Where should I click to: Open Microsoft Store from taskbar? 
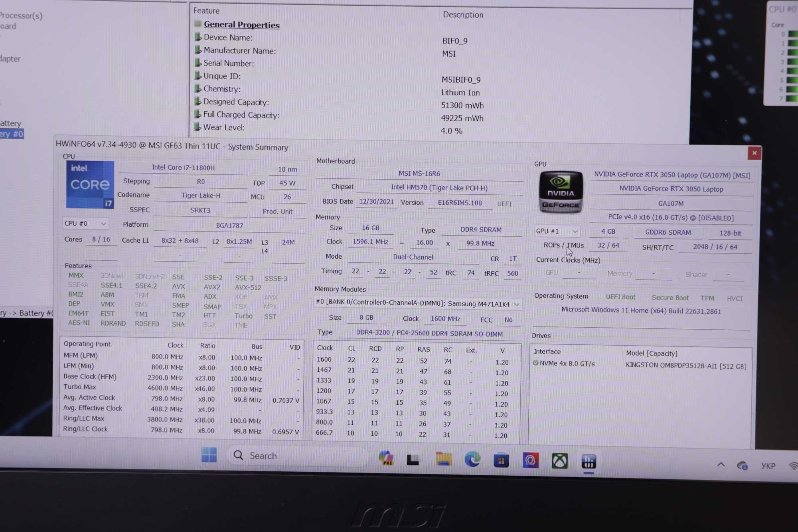(x=501, y=461)
